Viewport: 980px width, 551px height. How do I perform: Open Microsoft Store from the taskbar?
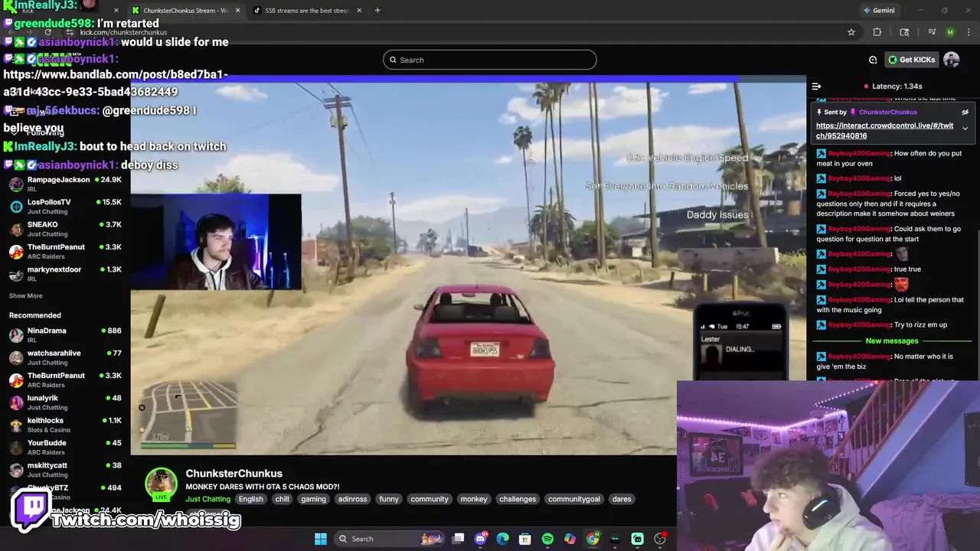[x=525, y=539]
